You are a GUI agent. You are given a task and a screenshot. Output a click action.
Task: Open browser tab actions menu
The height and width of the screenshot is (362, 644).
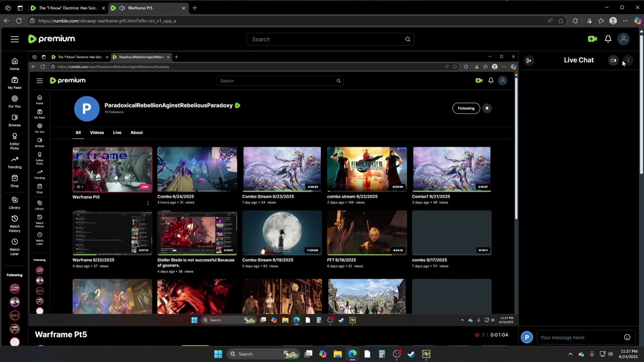pos(20,8)
